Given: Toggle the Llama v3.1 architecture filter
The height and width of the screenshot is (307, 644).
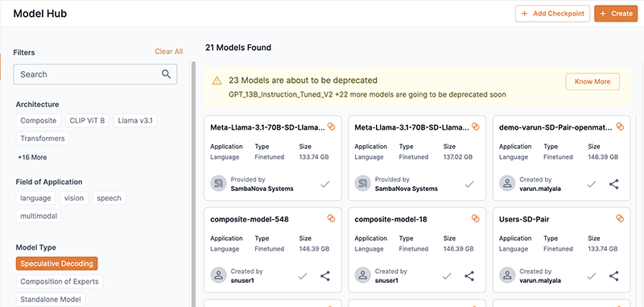Looking at the screenshot, I should point(135,120).
